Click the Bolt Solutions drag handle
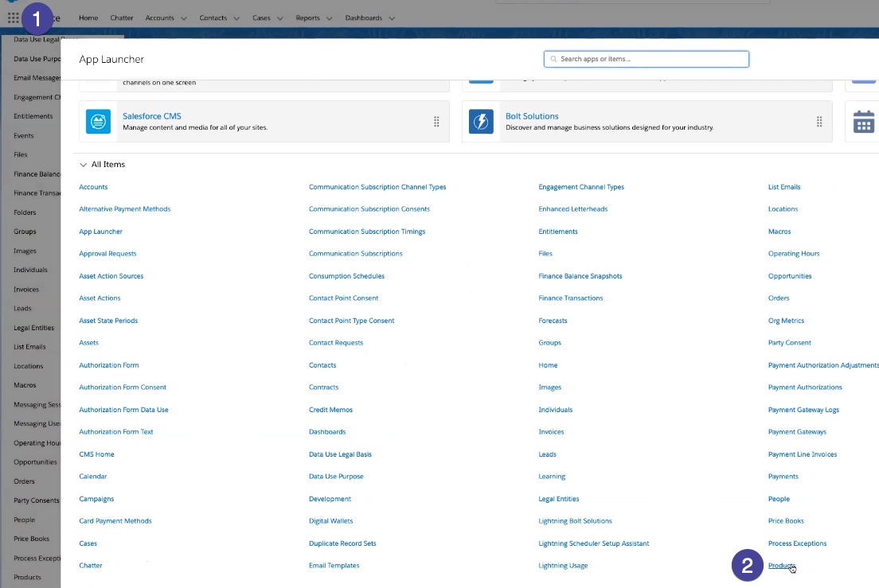The height and width of the screenshot is (588, 879). point(819,122)
